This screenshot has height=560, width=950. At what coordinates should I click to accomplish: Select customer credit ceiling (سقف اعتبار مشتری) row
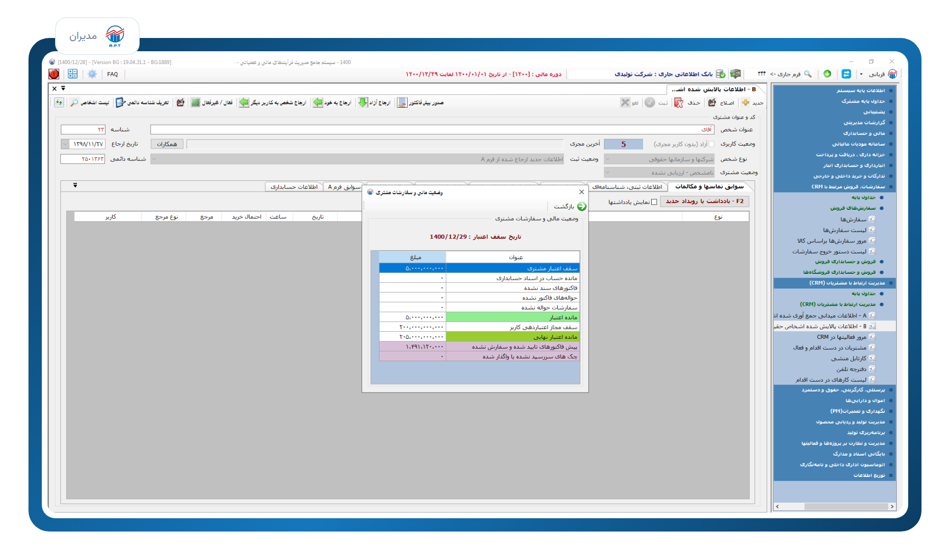[479, 269]
